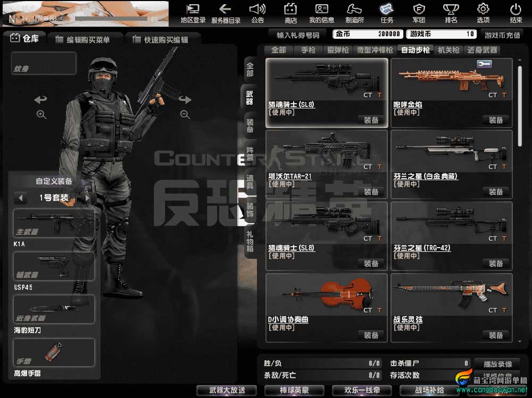Open the 商店 shop icon

click(x=290, y=14)
